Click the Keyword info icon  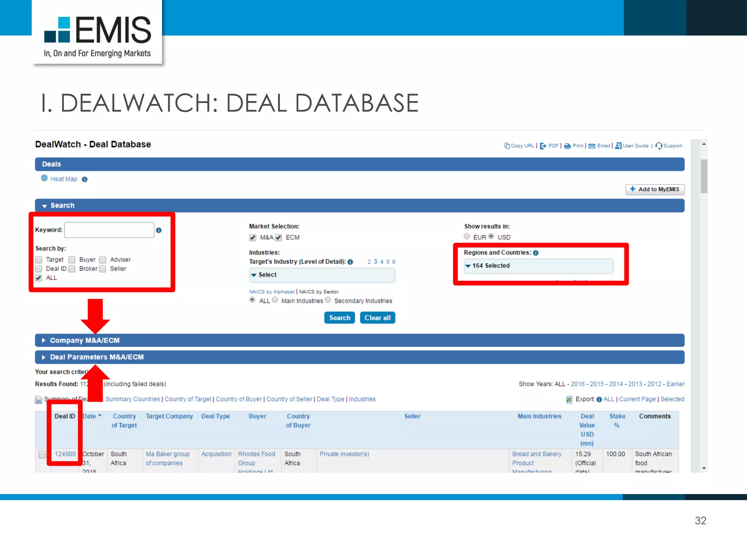click(159, 230)
